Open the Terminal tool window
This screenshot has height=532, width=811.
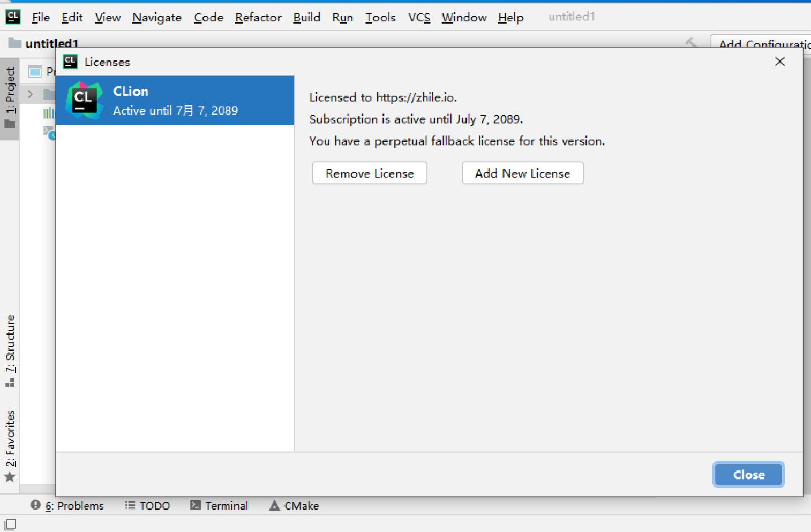tap(220, 505)
